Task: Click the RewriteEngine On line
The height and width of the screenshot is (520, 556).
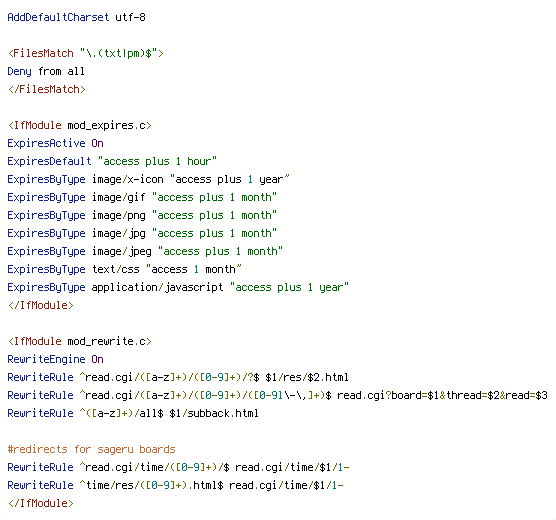Action: coord(55,359)
